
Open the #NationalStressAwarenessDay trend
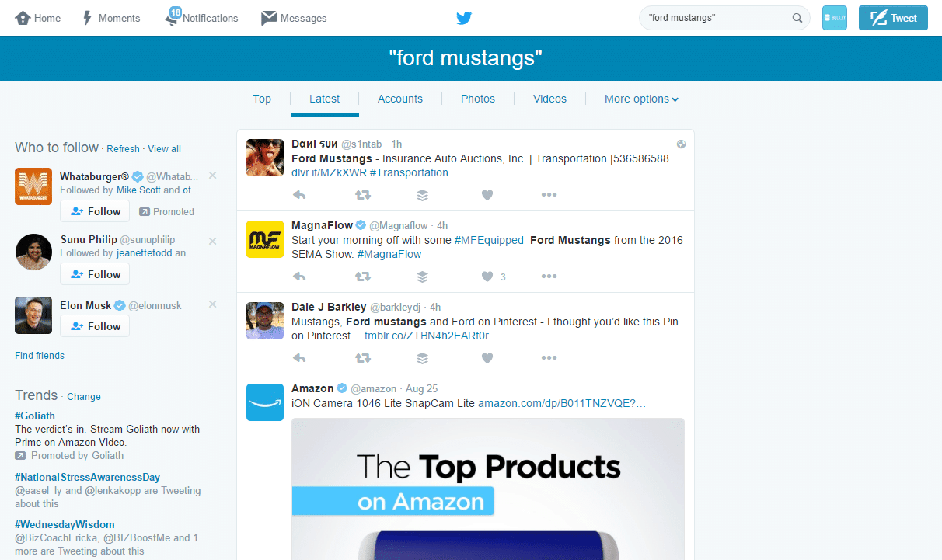click(x=87, y=477)
